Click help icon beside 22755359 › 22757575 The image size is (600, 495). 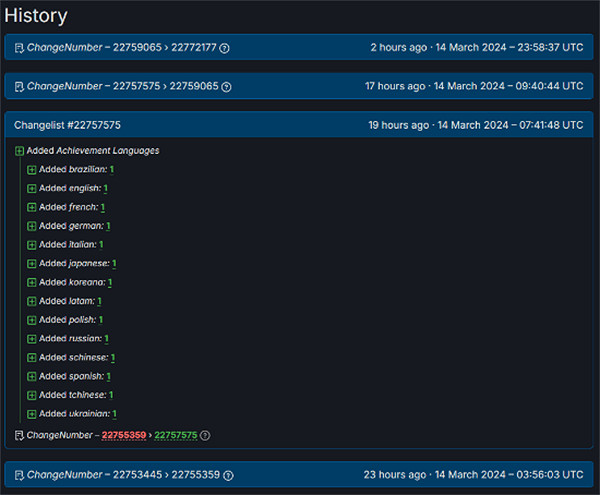coord(205,435)
